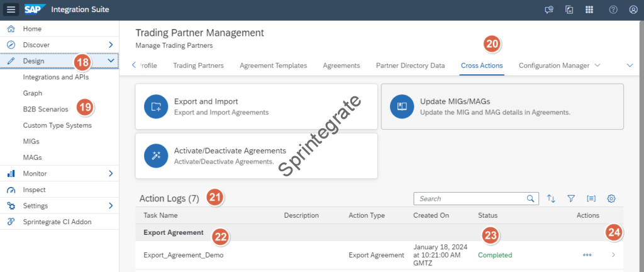The image size is (644, 272).
Task: Open B2B Scenarios in sidebar
Action: point(45,109)
